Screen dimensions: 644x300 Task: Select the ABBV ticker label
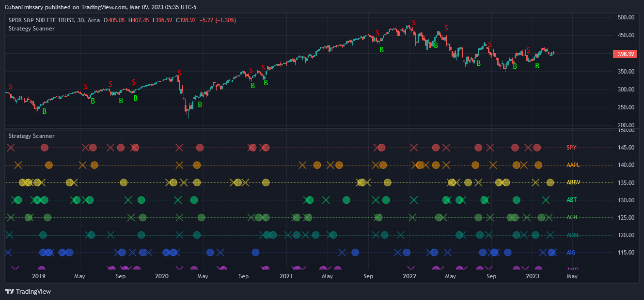pyautogui.click(x=573, y=182)
